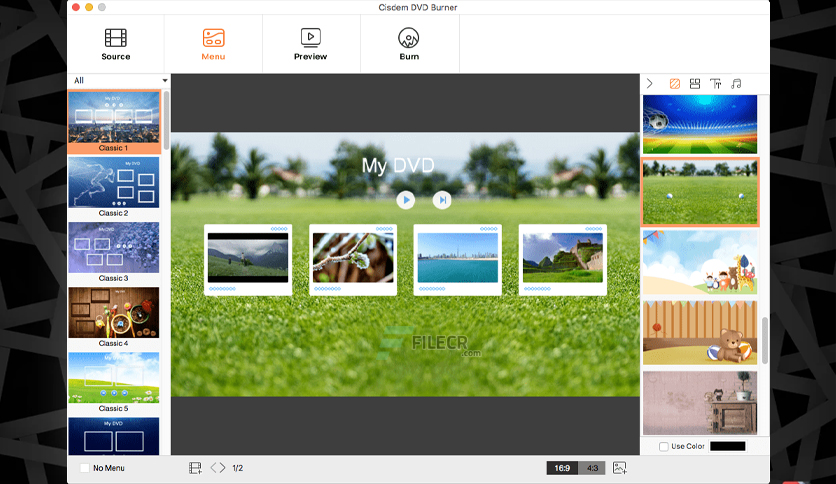Go to previous menu page arrow

213,468
